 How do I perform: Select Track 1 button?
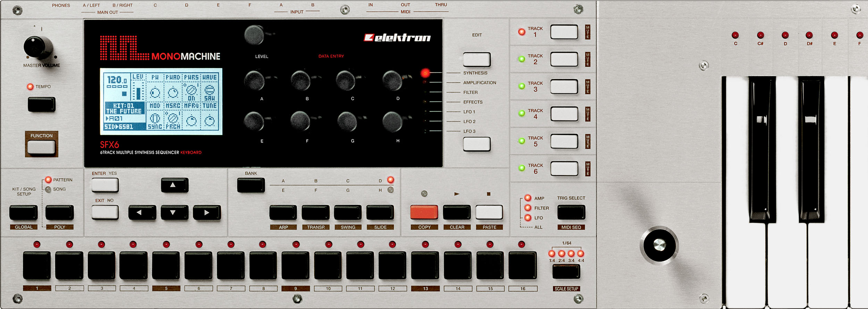(564, 32)
